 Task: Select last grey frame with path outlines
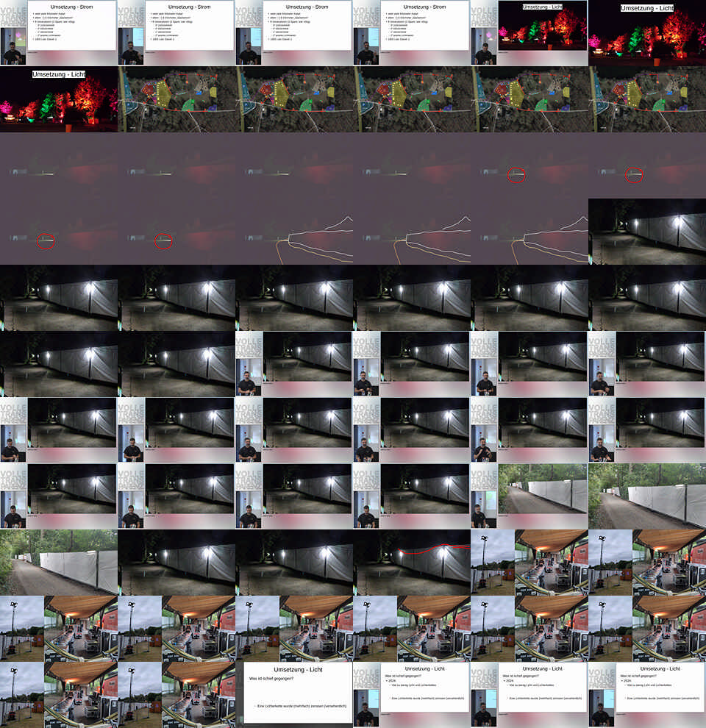tap(529, 232)
